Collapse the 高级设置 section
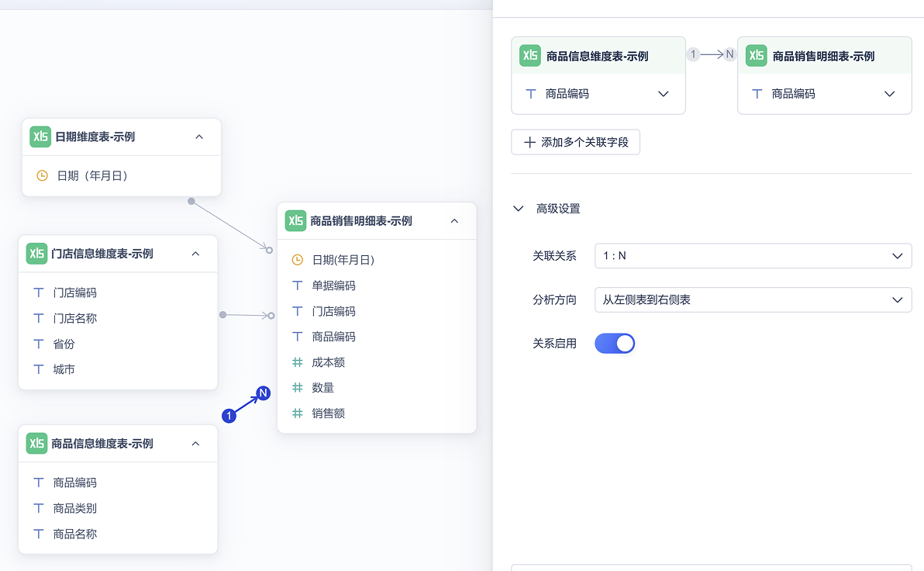The height and width of the screenshot is (571, 924). [518, 208]
